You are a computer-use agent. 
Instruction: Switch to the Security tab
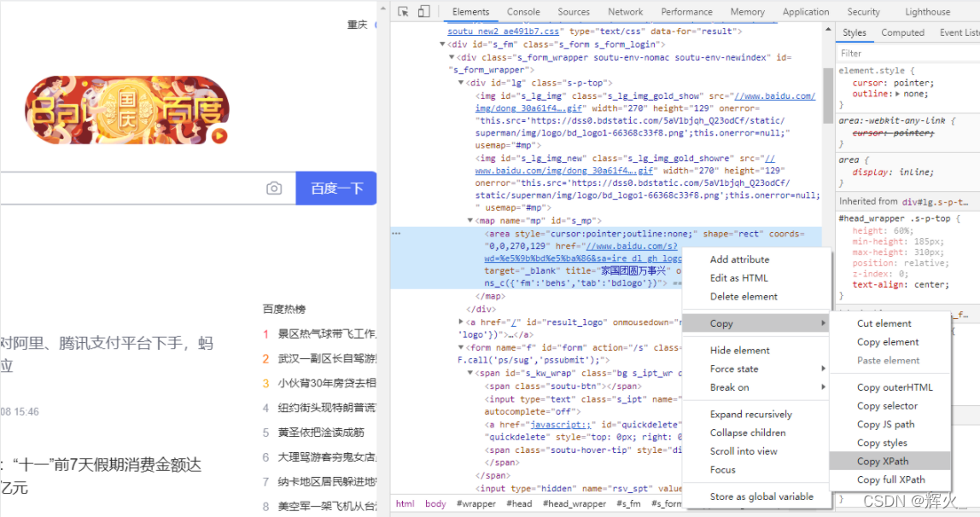pos(863,11)
